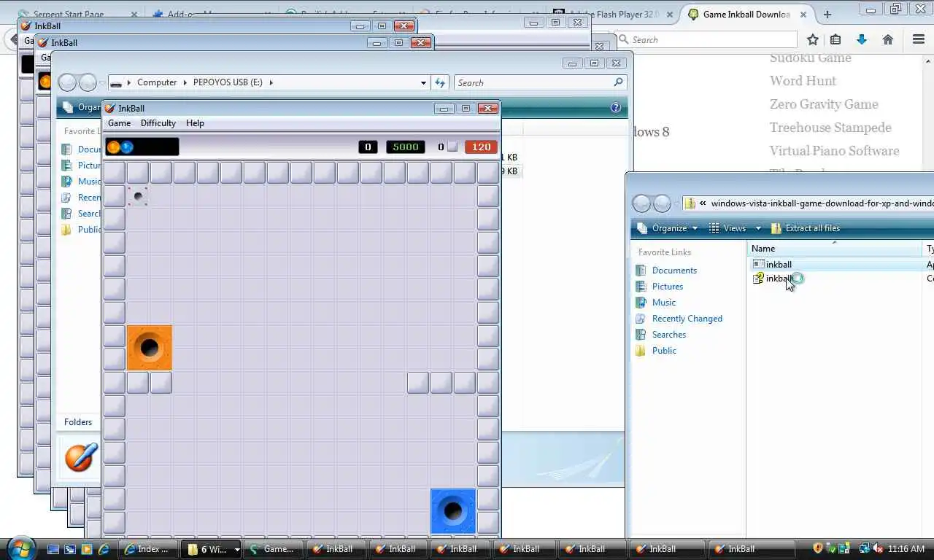Open Recently Changed in Favorite Links
Image resolution: width=934 pixels, height=560 pixels.
687,319
